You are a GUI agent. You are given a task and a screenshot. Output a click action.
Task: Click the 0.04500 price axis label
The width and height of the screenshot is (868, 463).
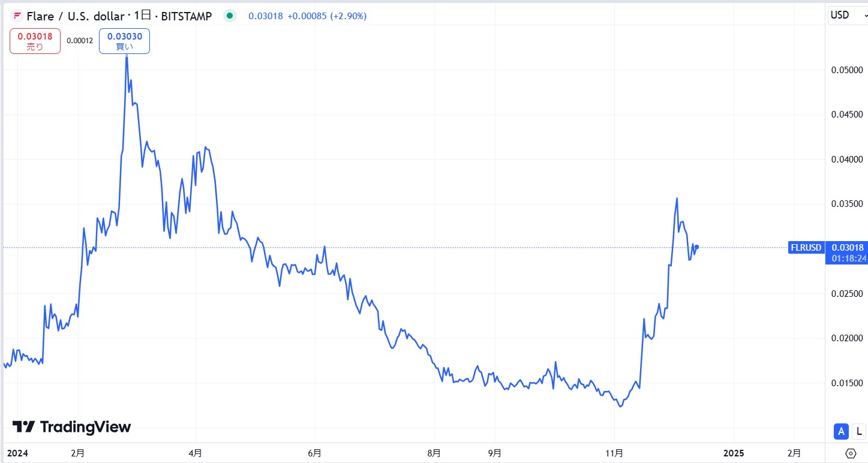(x=846, y=115)
